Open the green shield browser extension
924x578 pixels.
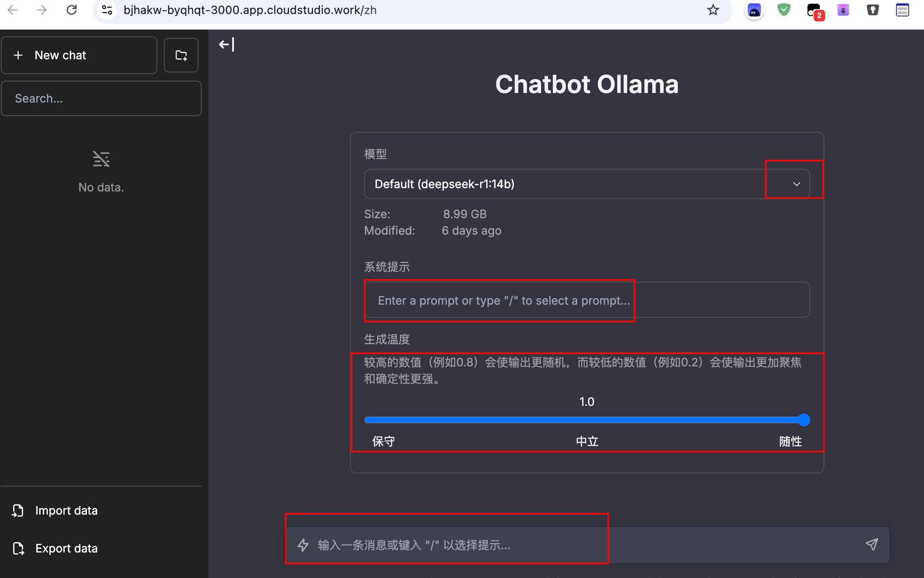tap(784, 10)
